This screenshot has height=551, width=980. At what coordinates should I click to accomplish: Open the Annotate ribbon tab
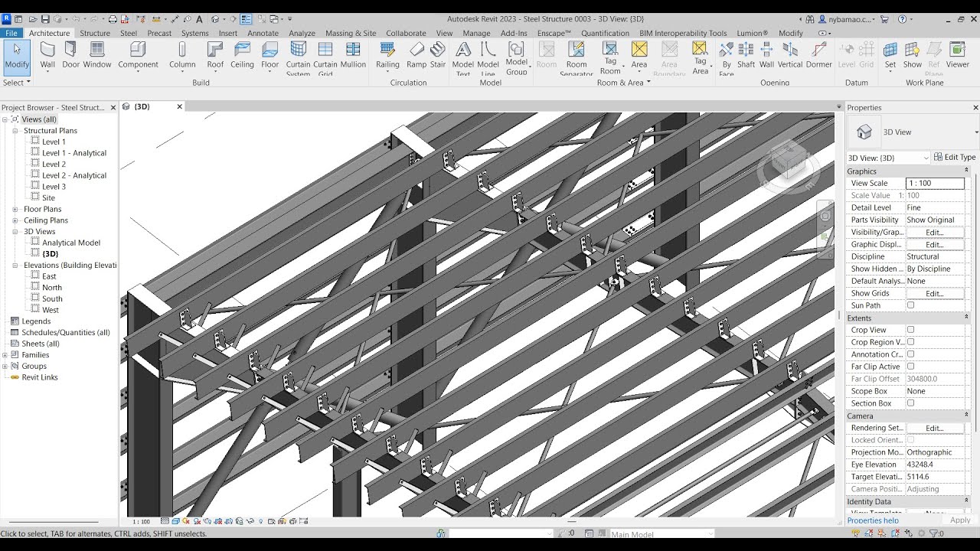pos(263,33)
